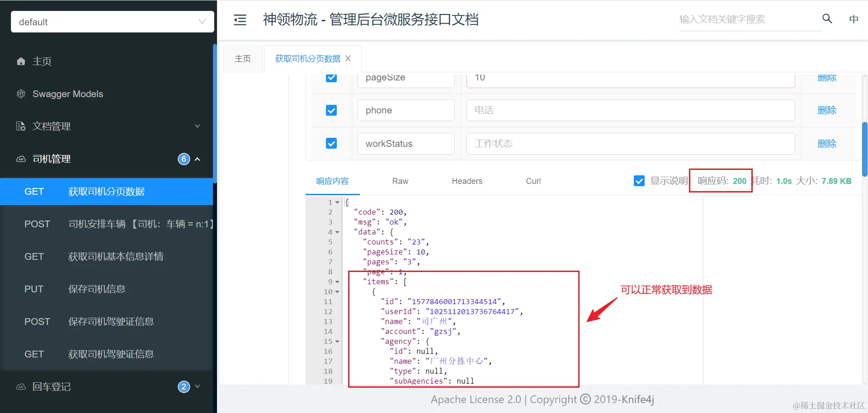Click the 文档管理 document icon
868x413 pixels.
(21, 126)
